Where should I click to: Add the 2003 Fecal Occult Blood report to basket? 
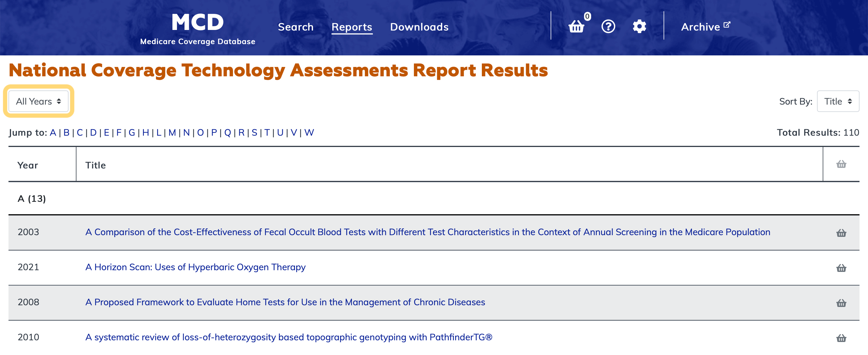coord(841,233)
